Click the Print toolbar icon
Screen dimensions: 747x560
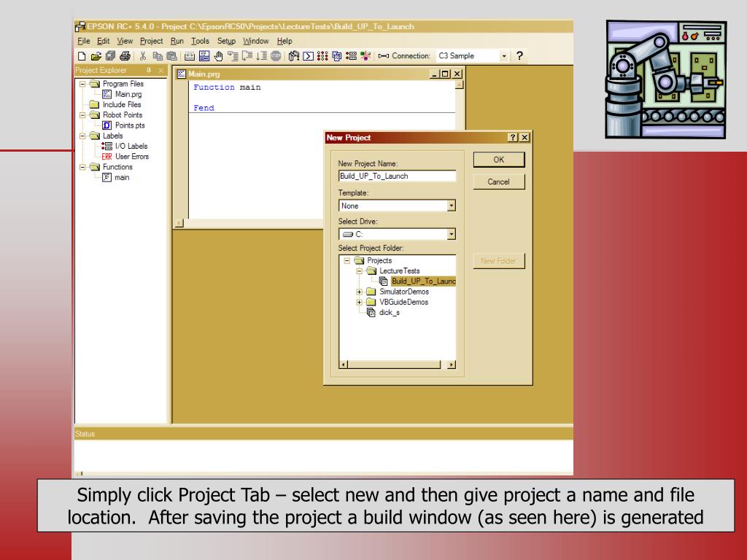[x=125, y=56]
